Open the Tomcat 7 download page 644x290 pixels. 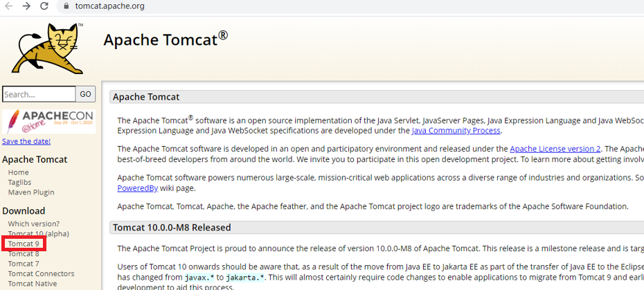[x=24, y=264]
